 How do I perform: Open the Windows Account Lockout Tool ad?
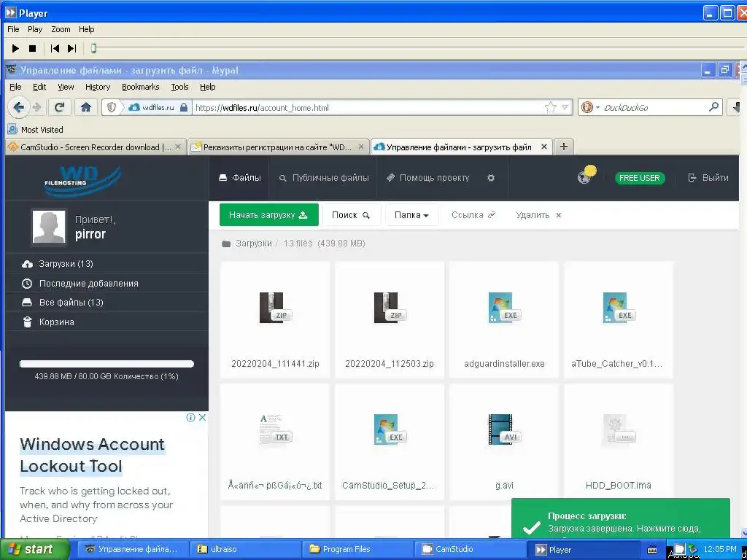coord(93,455)
